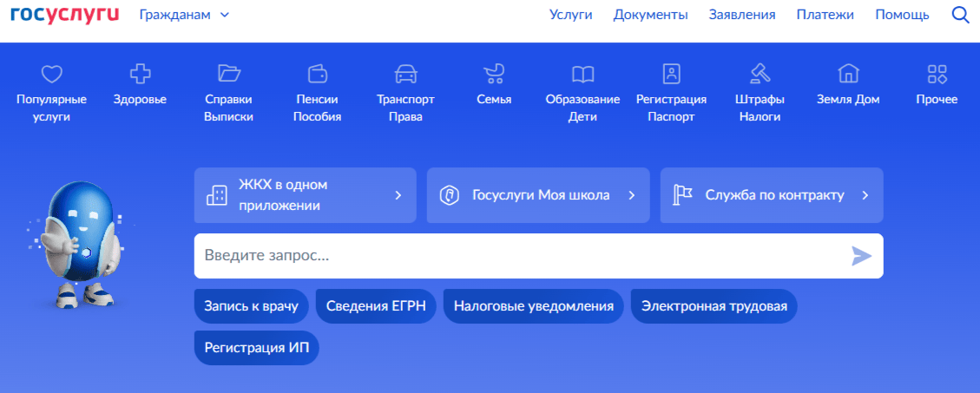Image resolution: width=980 pixels, height=393 pixels.
Task: Click the search magnifier icon in header
Action: click(960, 15)
